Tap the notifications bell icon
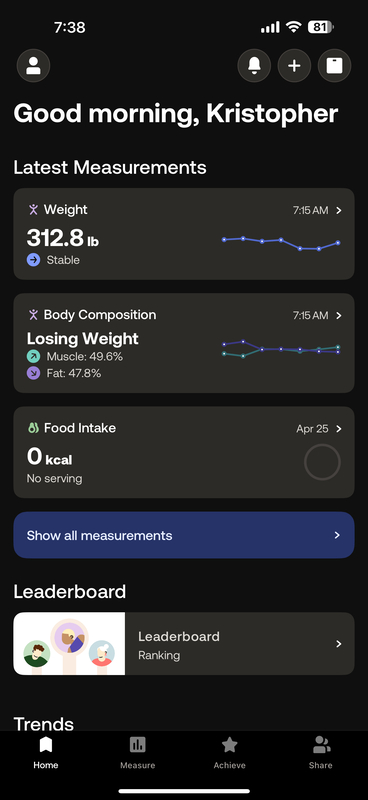368x800 pixels. click(254, 65)
